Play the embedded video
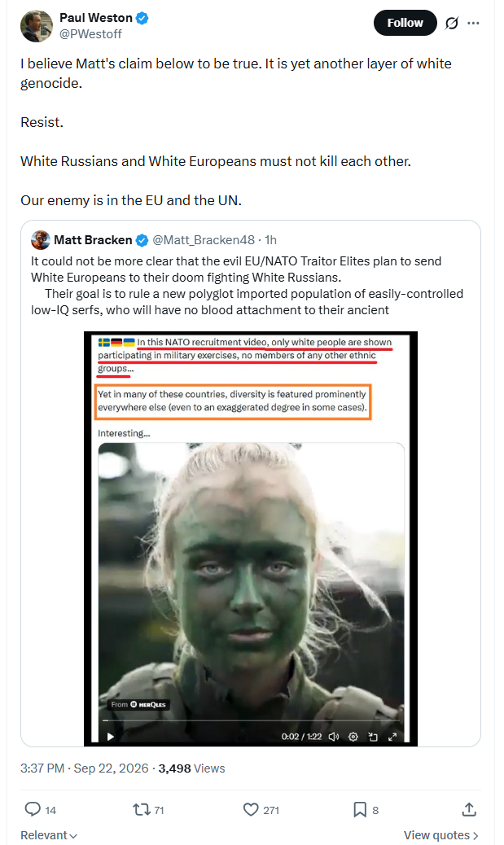Image resolution: width=504 pixels, height=845 pixels. pyautogui.click(x=111, y=736)
